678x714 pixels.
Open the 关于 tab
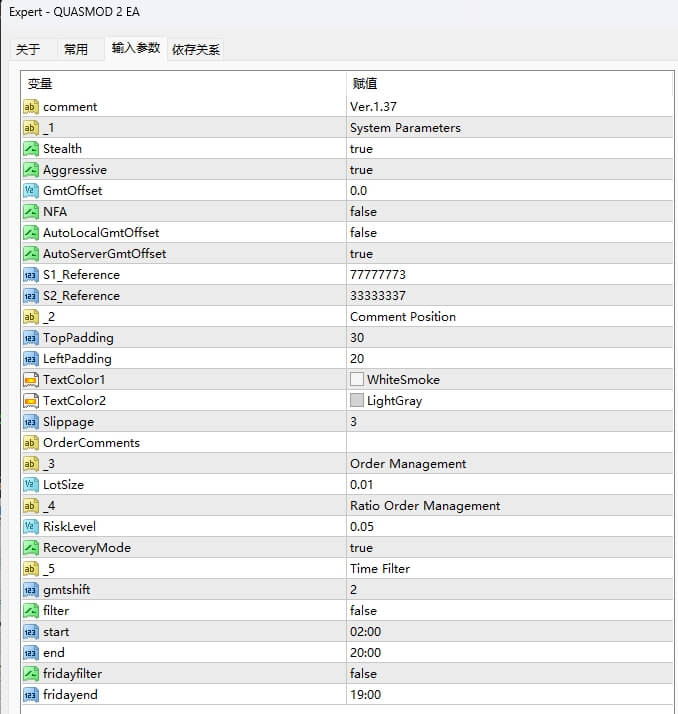click(28, 49)
